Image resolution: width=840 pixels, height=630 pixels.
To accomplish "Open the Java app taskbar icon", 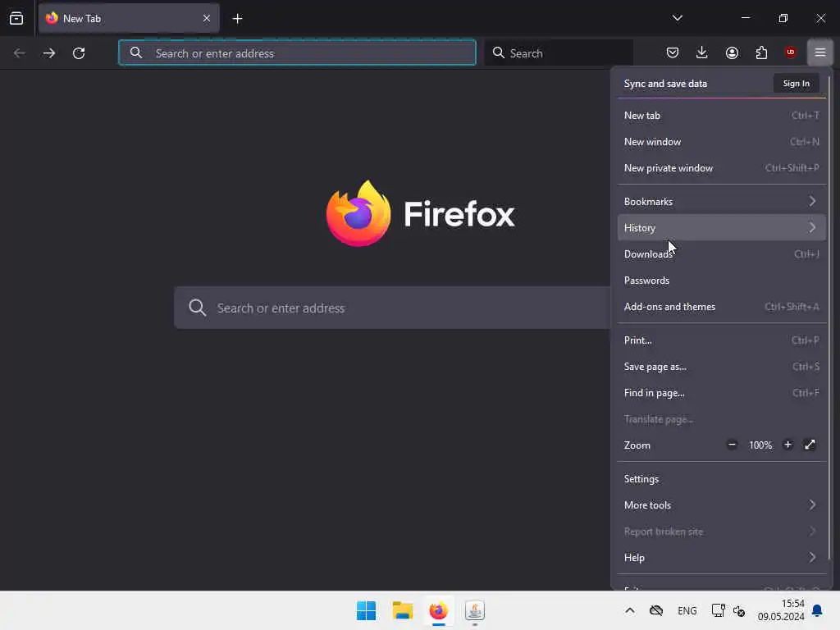I will click(475, 610).
